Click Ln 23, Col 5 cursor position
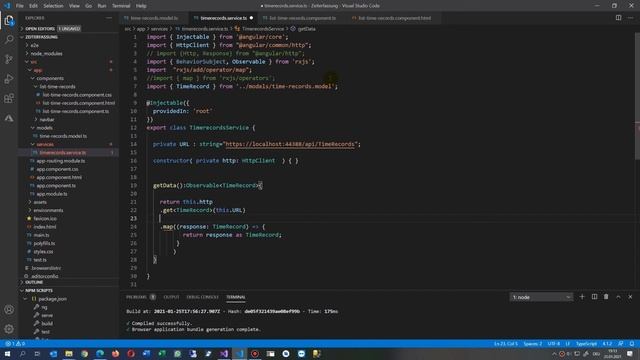Viewport: 640px width, 360px height. click(x=506, y=344)
